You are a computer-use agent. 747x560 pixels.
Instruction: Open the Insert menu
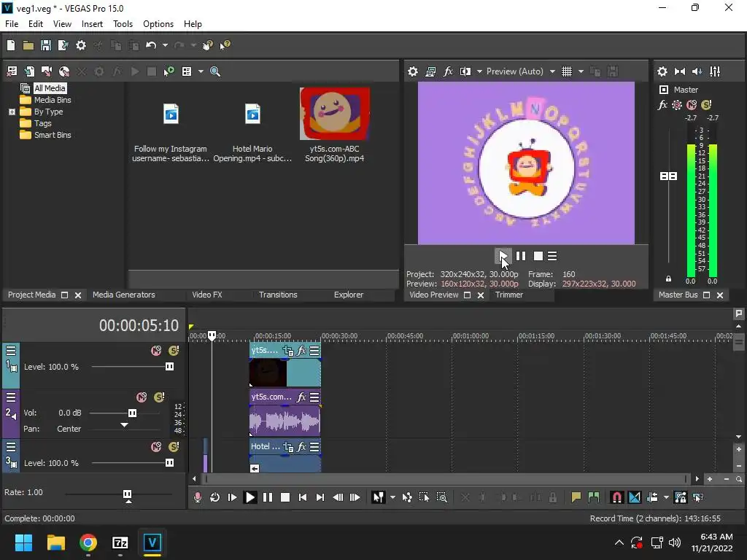tap(92, 24)
